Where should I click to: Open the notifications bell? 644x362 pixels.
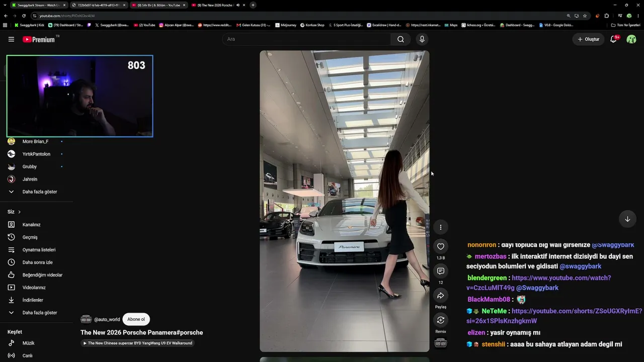[x=613, y=39]
